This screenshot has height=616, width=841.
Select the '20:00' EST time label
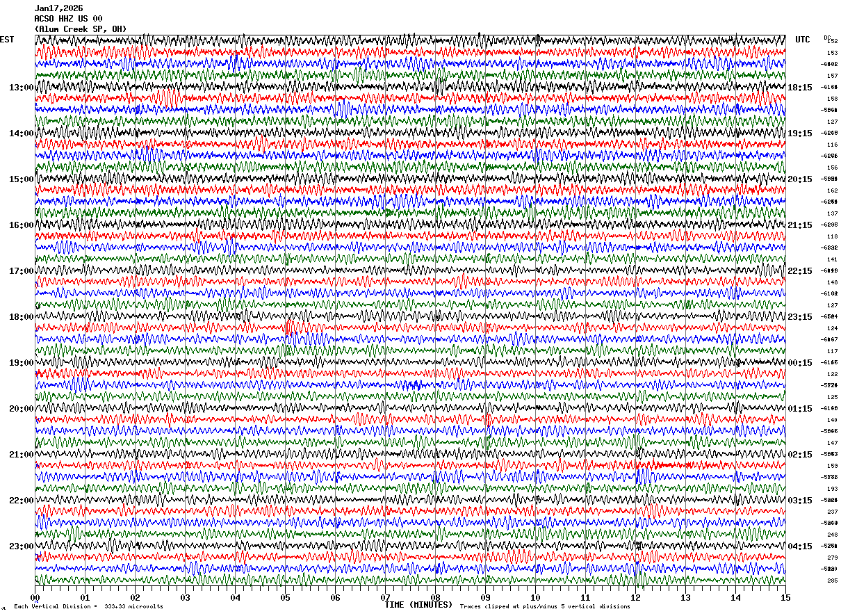pos(21,409)
